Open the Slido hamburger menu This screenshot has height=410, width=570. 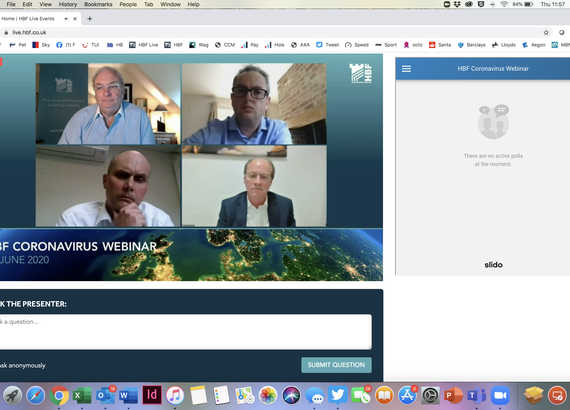(x=406, y=69)
